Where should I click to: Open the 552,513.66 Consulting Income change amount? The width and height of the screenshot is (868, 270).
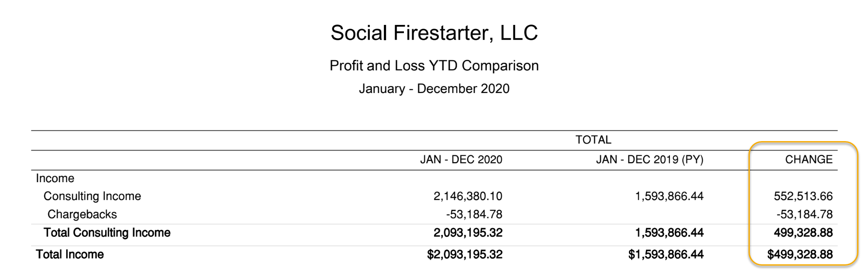803,196
